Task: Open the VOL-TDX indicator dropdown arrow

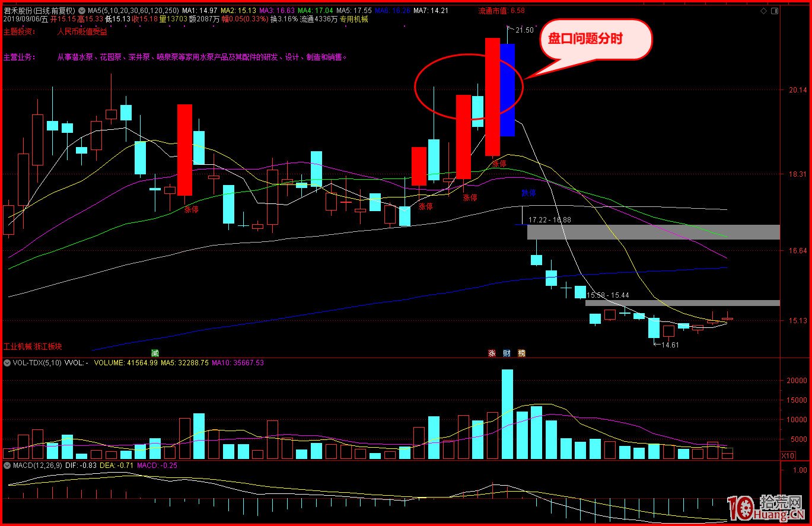Action: (8, 362)
